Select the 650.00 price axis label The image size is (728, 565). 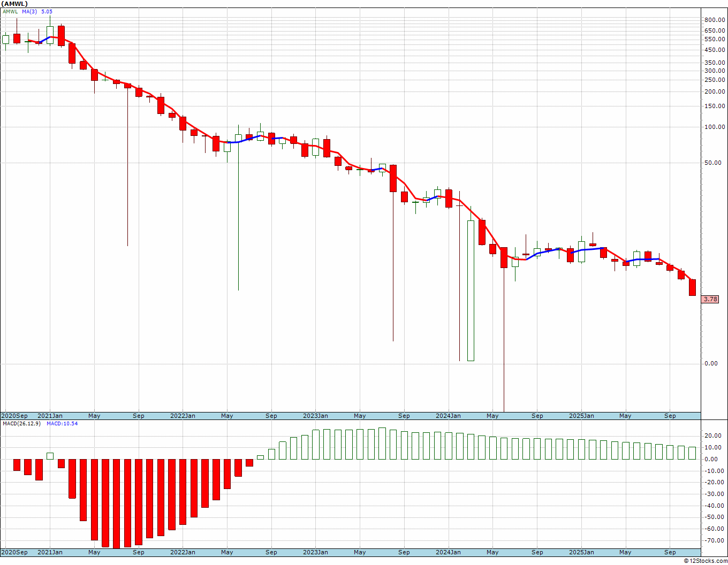pos(715,30)
